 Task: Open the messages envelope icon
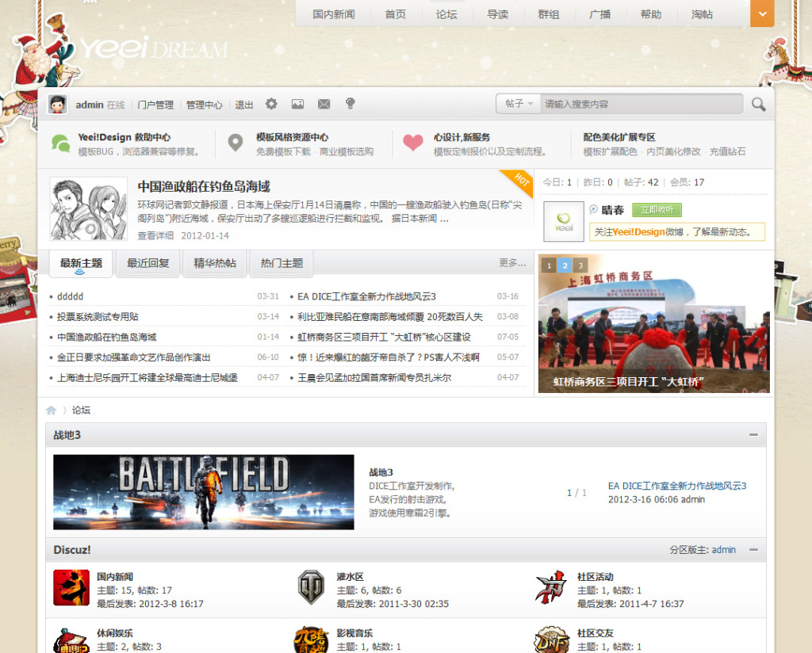coord(324,104)
